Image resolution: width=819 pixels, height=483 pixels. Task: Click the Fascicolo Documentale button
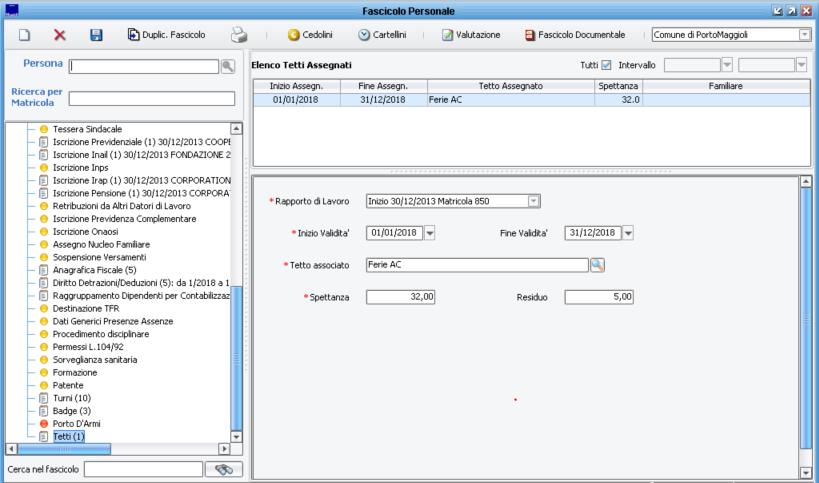[x=582, y=35]
